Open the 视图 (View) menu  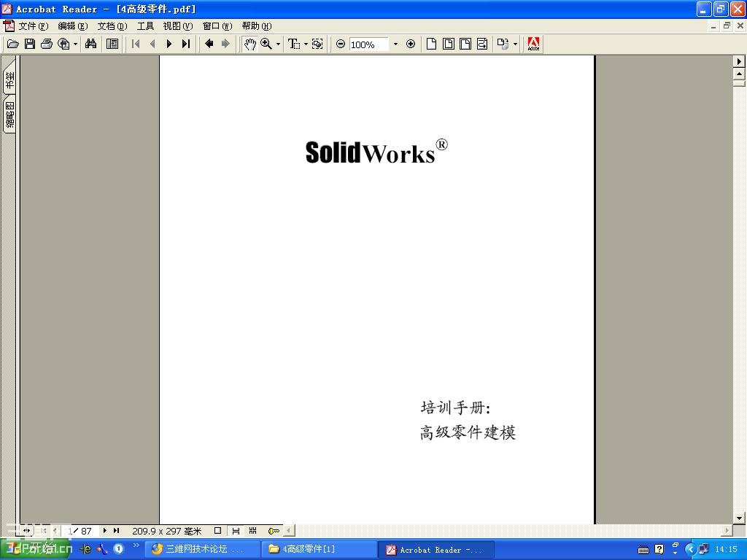pyautogui.click(x=178, y=26)
